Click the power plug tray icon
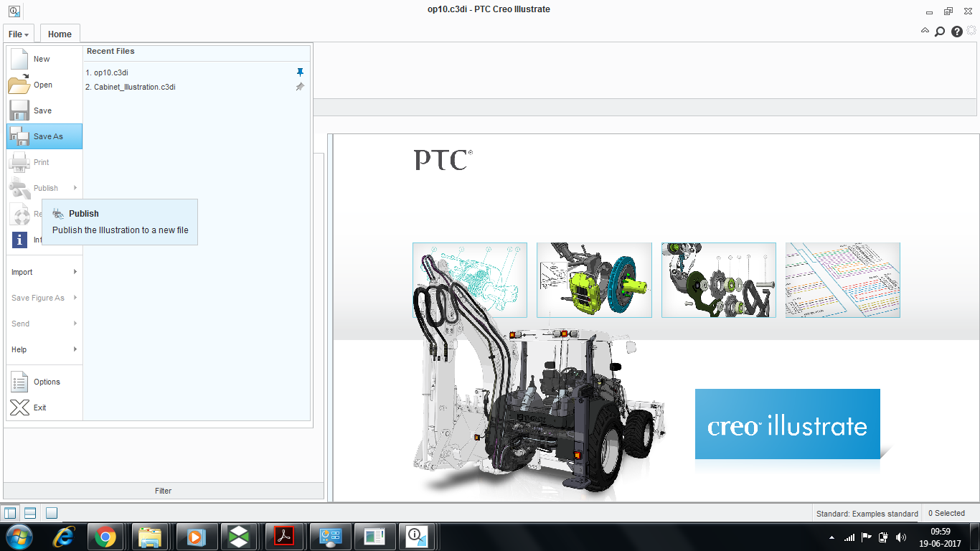Image resolution: width=980 pixels, height=551 pixels. pos(884,537)
